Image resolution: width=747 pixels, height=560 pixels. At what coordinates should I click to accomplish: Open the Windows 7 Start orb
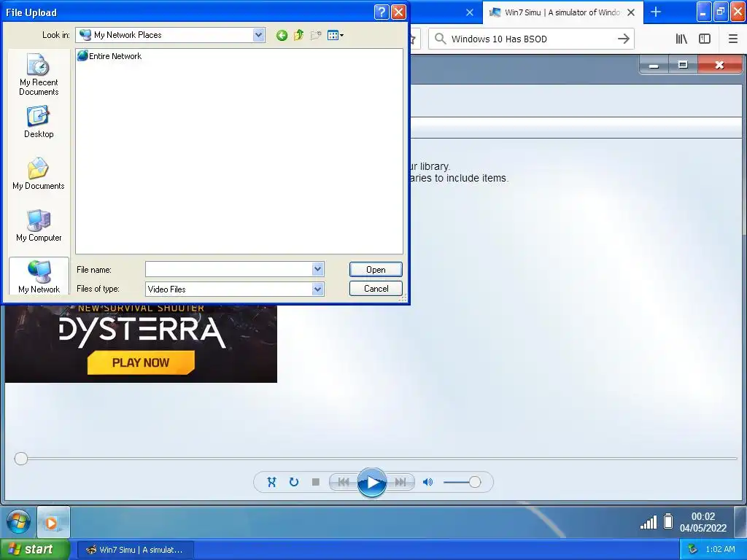coord(18,522)
